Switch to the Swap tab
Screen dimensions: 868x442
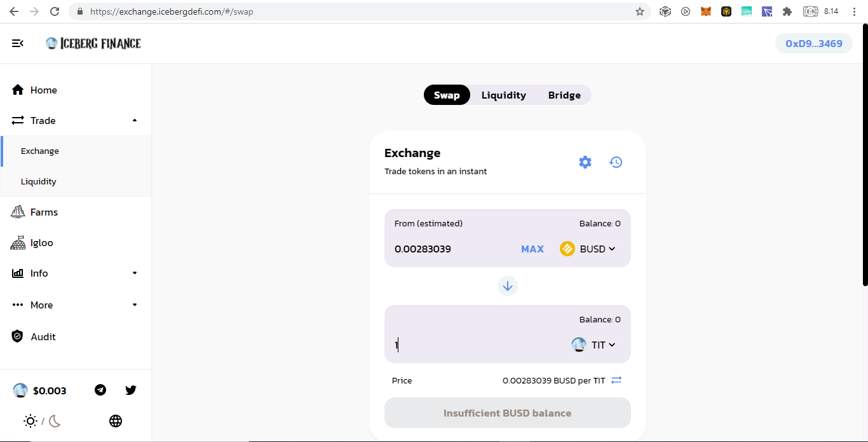pos(447,95)
